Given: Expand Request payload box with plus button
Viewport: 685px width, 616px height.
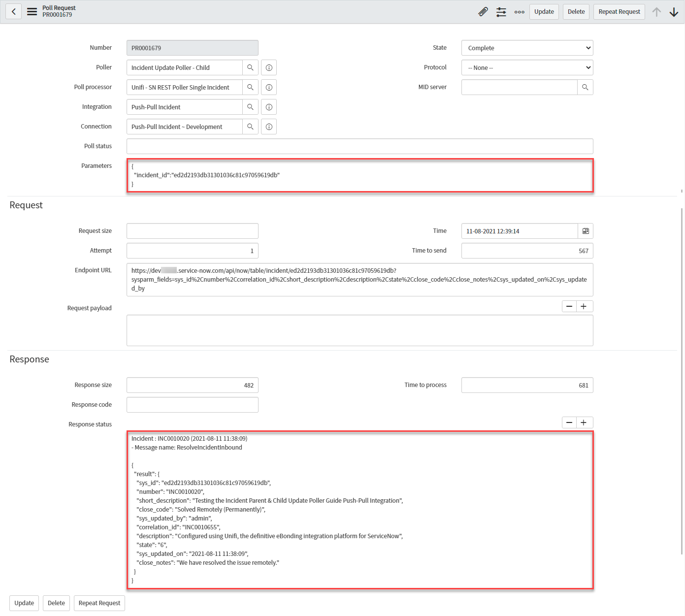Looking at the screenshot, I should (584, 306).
